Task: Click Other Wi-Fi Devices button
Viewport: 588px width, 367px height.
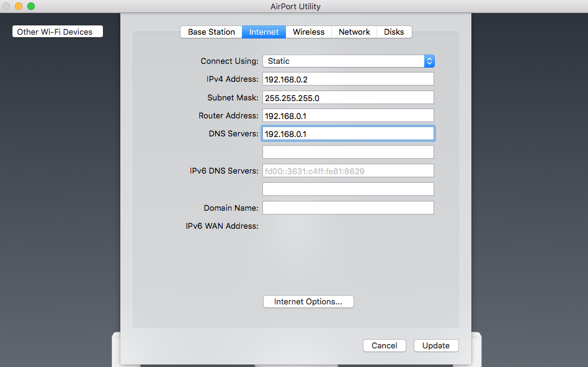Action: click(58, 32)
